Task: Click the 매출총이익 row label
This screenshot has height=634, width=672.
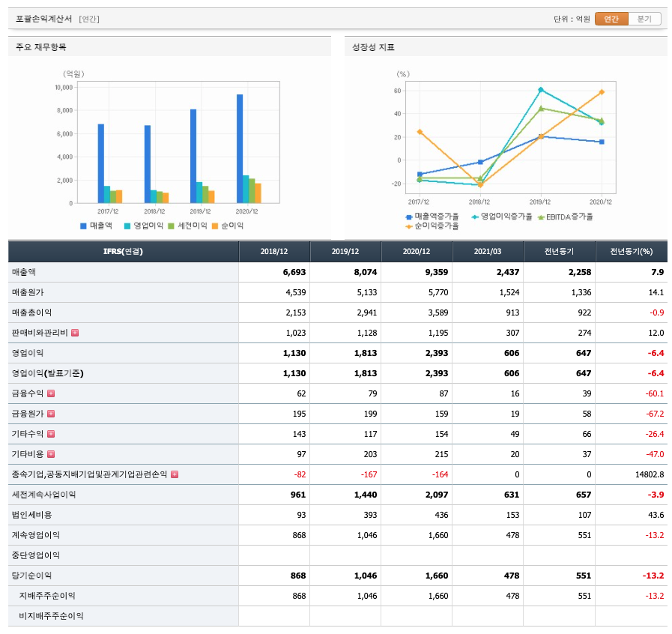Action: (x=31, y=313)
